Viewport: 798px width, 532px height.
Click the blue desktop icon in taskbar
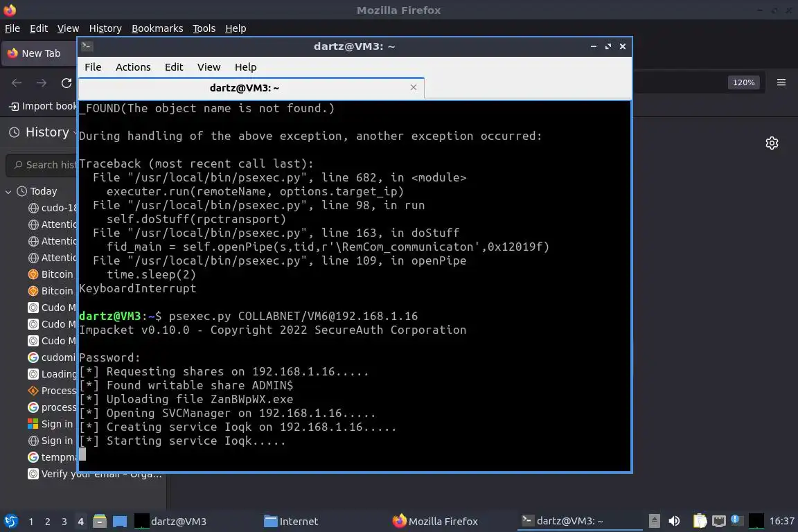[120, 522]
